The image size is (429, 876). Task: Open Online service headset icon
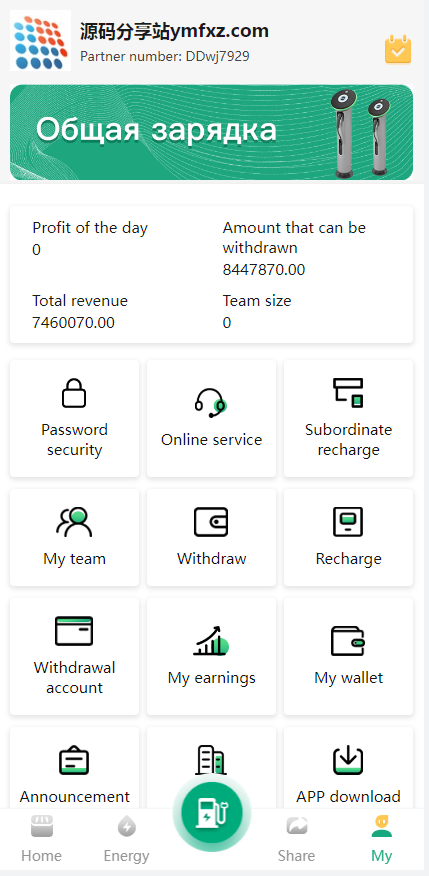(x=211, y=403)
